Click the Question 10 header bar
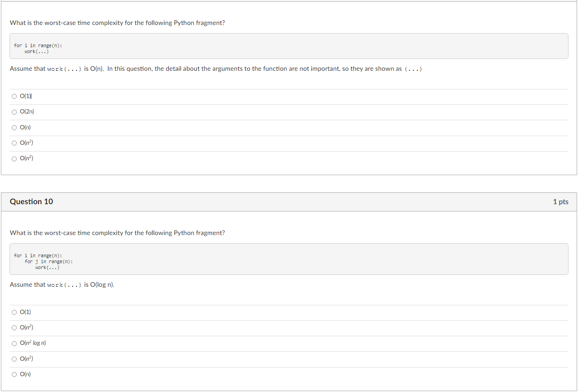Image resolution: width=578 pixels, height=392 pixels. coord(289,201)
